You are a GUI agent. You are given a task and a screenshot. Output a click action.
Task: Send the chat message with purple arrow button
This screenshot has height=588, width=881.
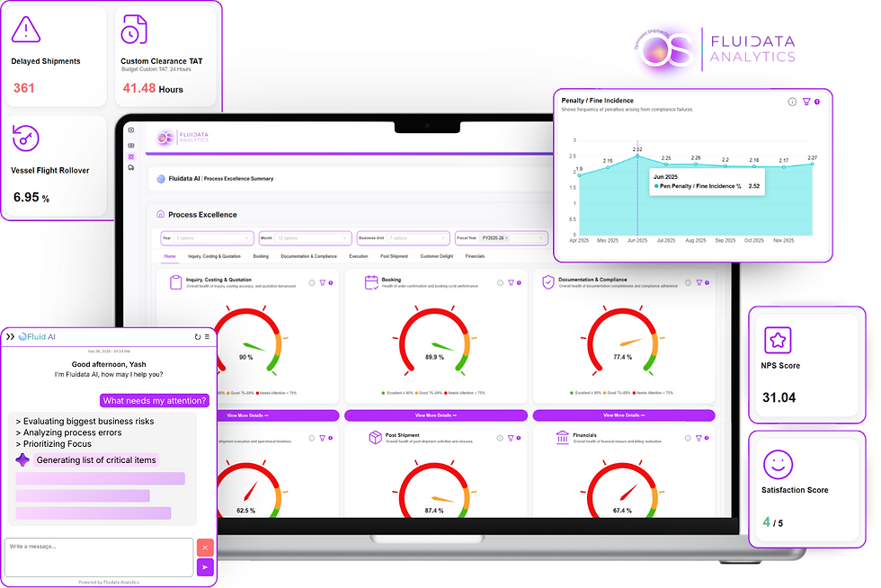205,567
